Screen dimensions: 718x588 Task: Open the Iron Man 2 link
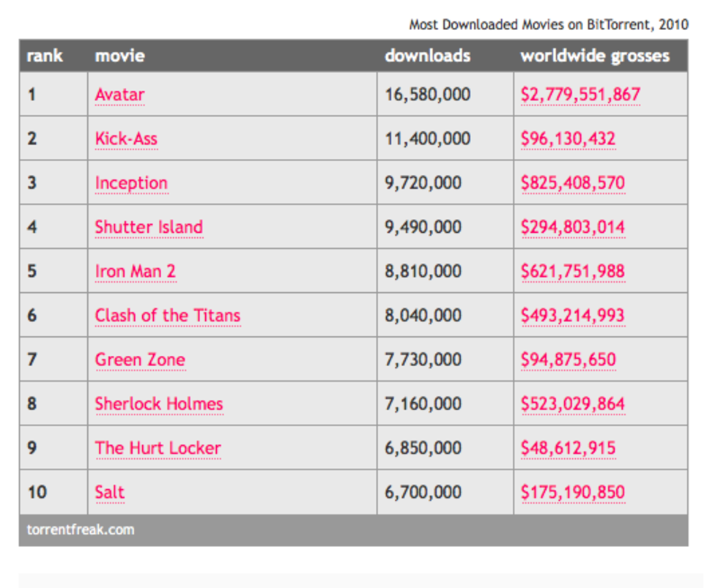(x=136, y=271)
